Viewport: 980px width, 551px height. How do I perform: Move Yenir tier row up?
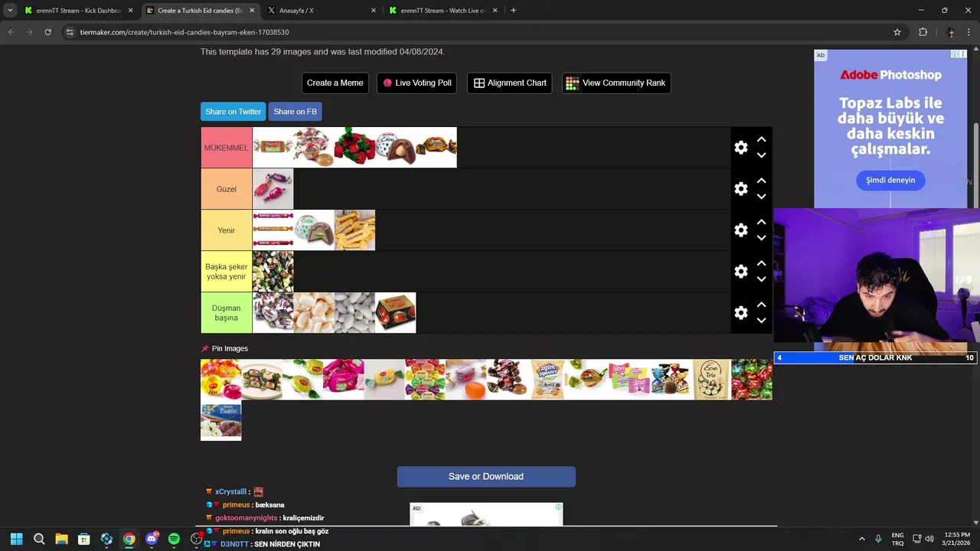(x=761, y=223)
